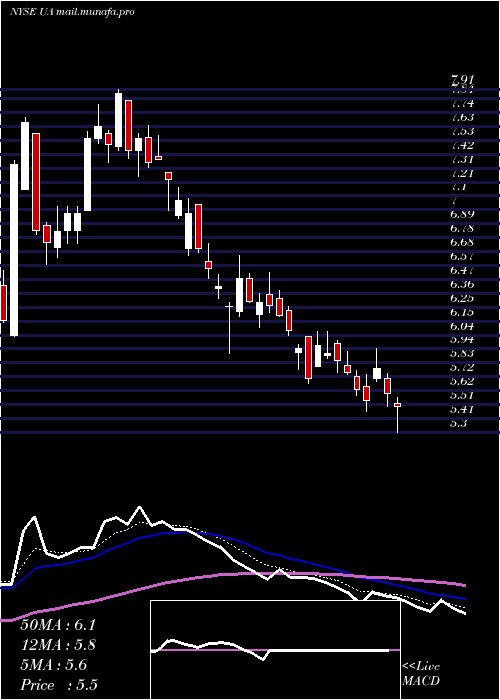500x700 pixels.
Task: Click the 6.36 price axis label
Action: [x=462, y=284]
